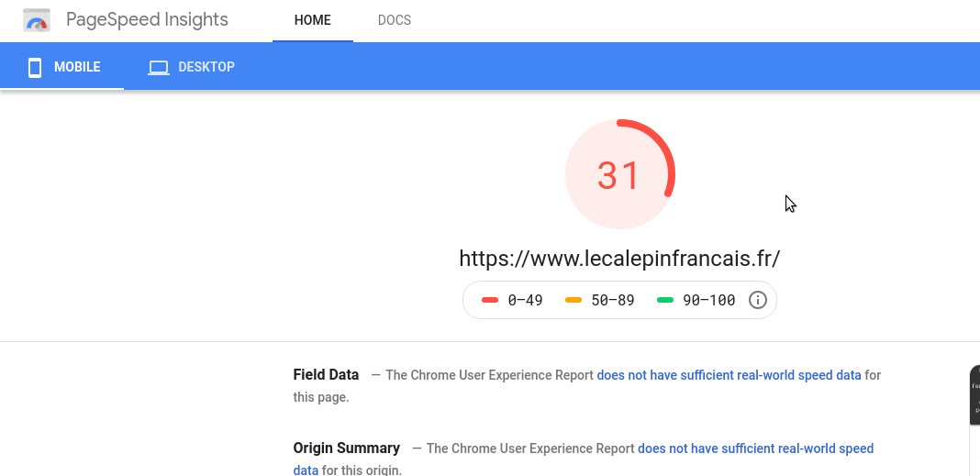The height and width of the screenshot is (476, 980).
Task: Click the Origin Summary heading
Action: [346, 448]
